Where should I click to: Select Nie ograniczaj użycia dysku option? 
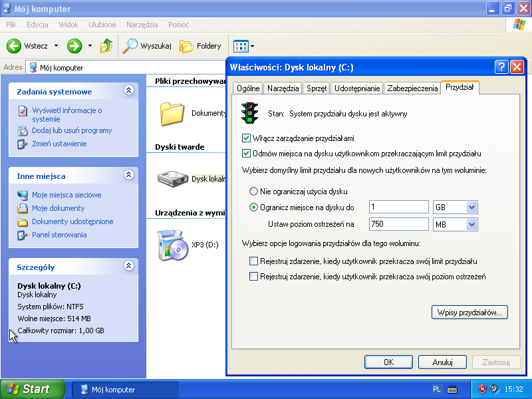coord(254,192)
